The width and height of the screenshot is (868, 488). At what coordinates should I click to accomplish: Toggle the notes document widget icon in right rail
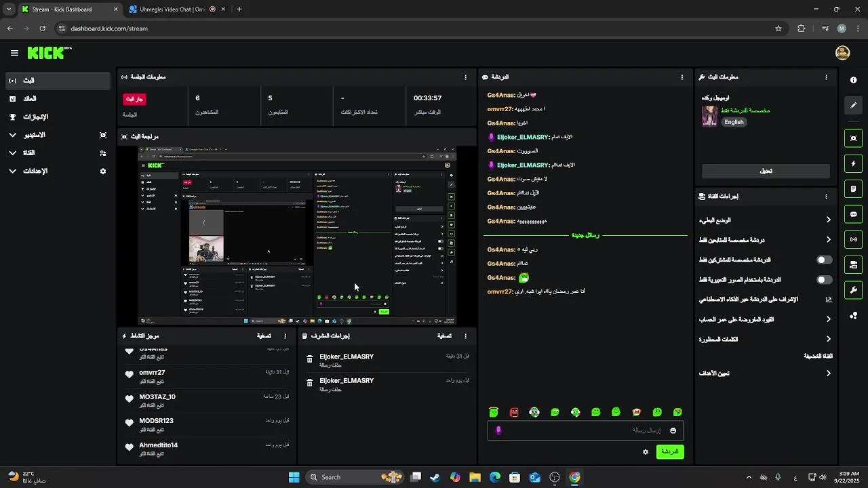pos(853,188)
